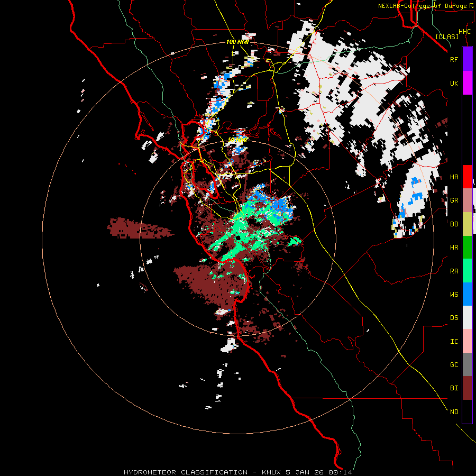Click the BI legend label
This screenshot has width=476, height=476.
(454, 388)
